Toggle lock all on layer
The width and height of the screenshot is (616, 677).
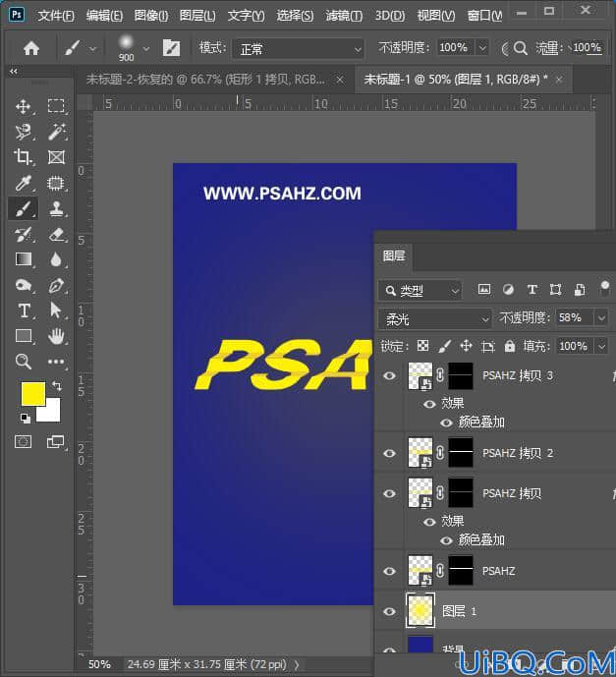click(x=510, y=346)
